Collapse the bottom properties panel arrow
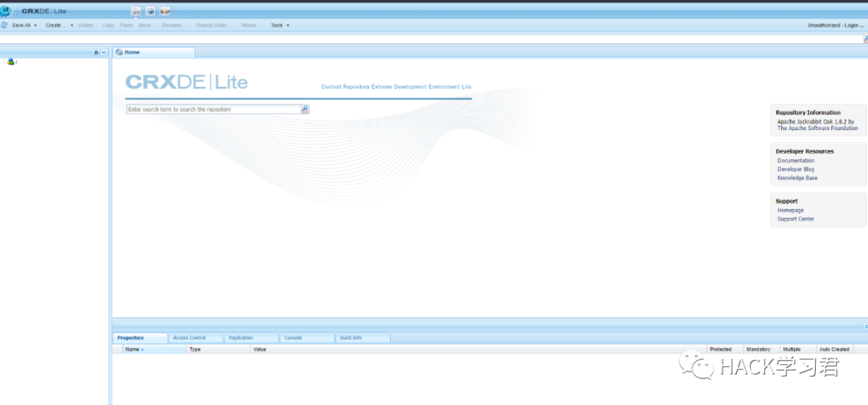The width and height of the screenshot is (868, 405). pos(866,327)
